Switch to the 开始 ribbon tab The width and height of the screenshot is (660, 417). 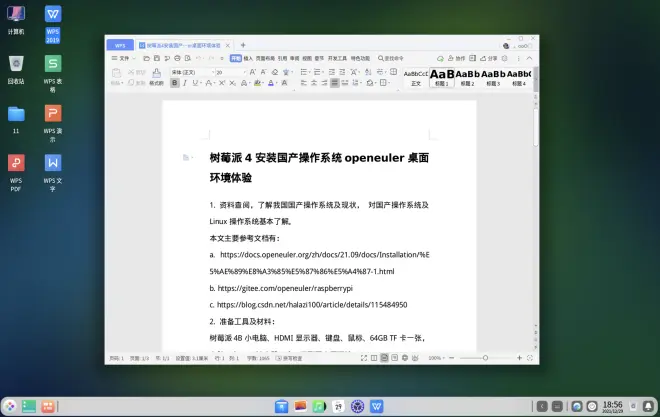tap(236, 58)
